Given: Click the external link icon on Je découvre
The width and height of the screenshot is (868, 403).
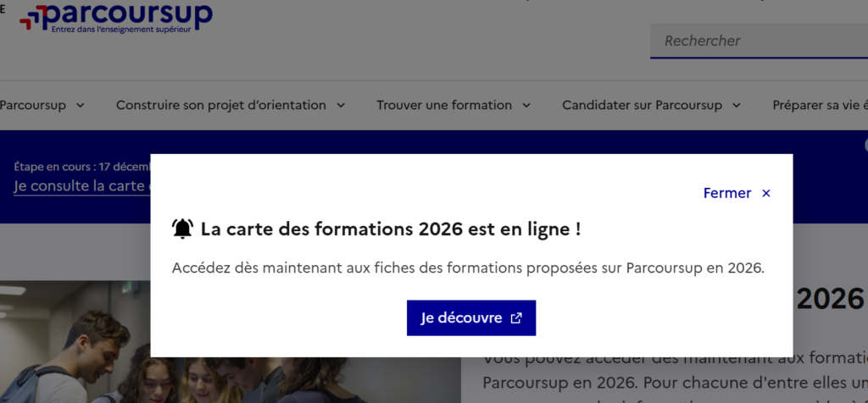Looking at the screenshot, I should click(x=516, y=318).
